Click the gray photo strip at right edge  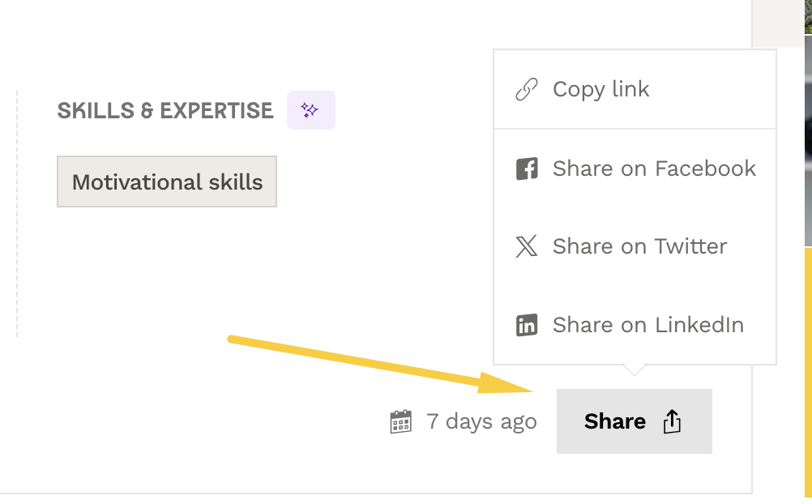coord(808,138)
